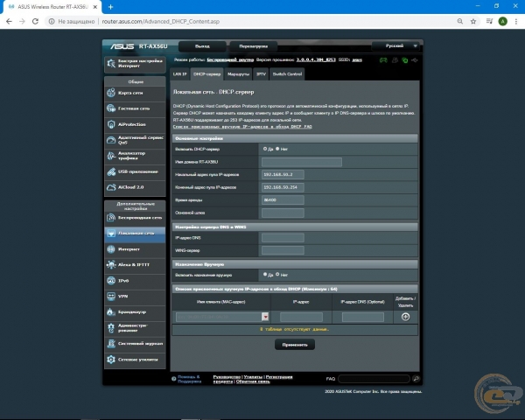Click the Выход (logout) button
Screen dimensions: 525x420
202,46
